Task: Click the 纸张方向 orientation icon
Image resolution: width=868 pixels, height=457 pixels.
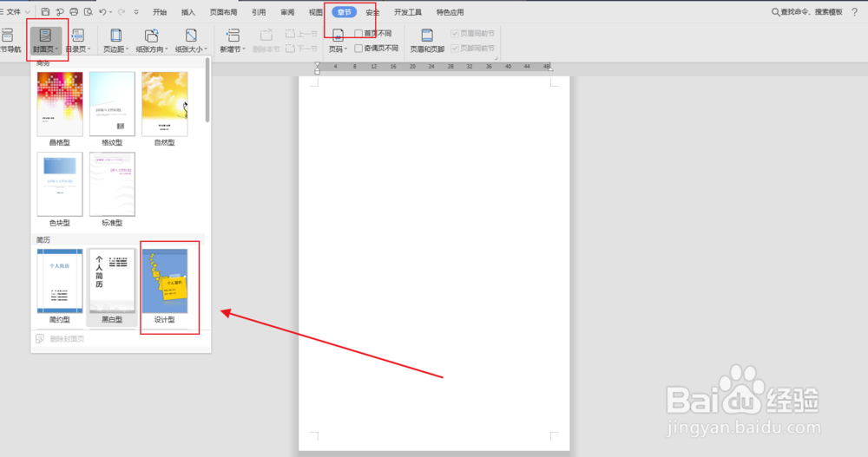Action: pyautogui.click(x=151, y=36)
